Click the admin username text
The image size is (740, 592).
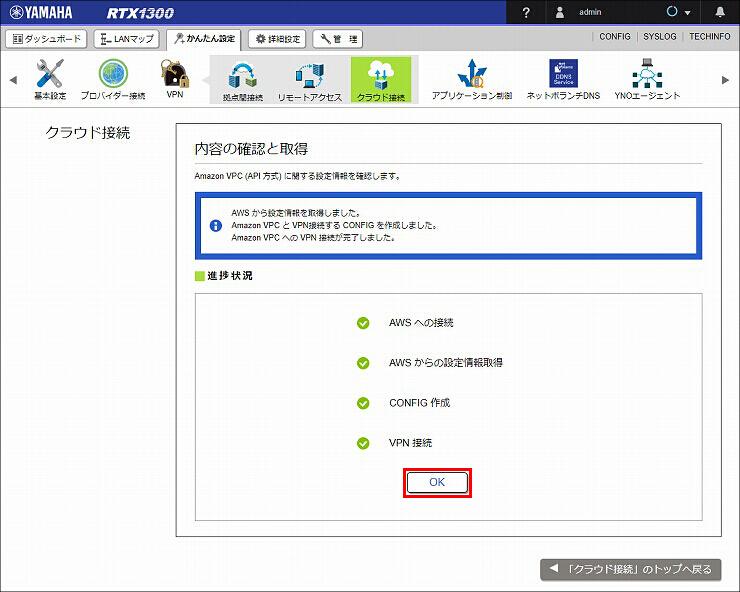[590, 12]
